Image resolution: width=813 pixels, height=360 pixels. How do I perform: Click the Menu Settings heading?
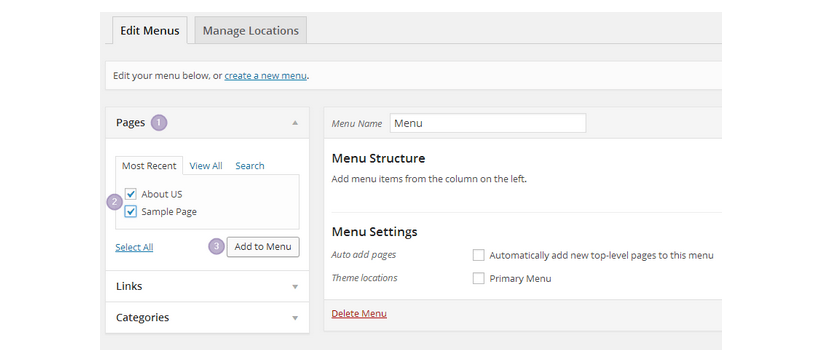point(374,231)
